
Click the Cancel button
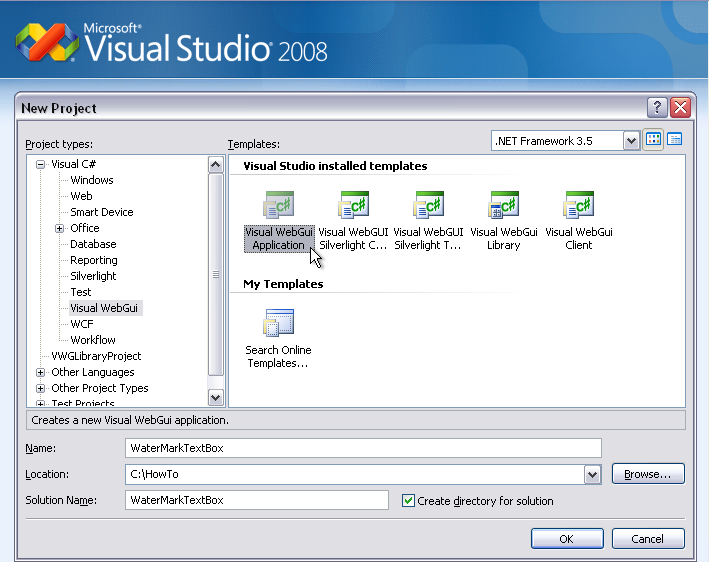[648, 539]
